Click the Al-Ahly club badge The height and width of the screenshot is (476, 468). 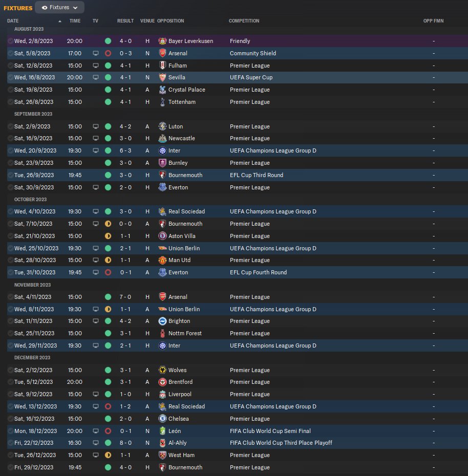tap(162, 443)
